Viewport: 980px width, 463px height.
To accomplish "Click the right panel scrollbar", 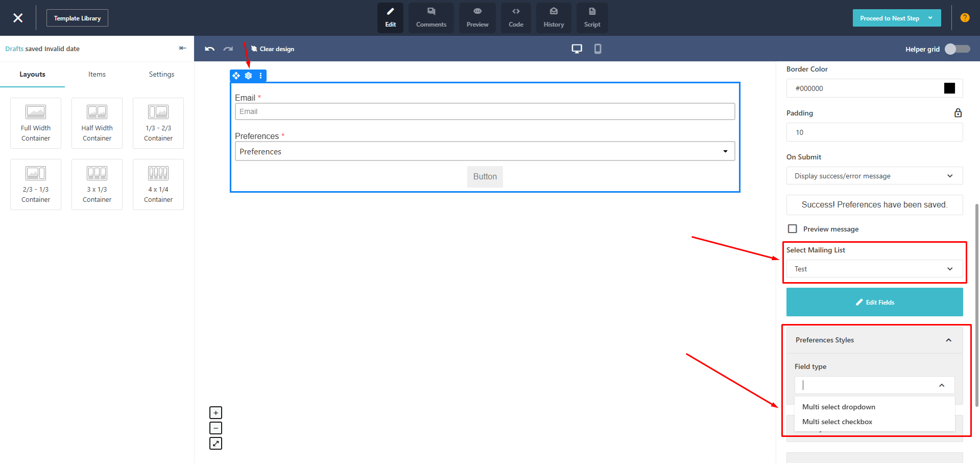I will [977, 305].
